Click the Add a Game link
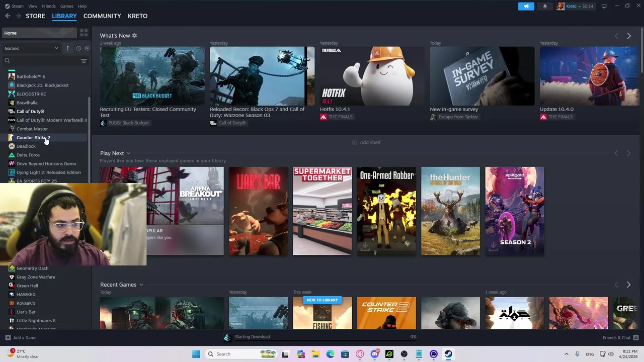This screenshot has height=362, width=644. [25, 338]
